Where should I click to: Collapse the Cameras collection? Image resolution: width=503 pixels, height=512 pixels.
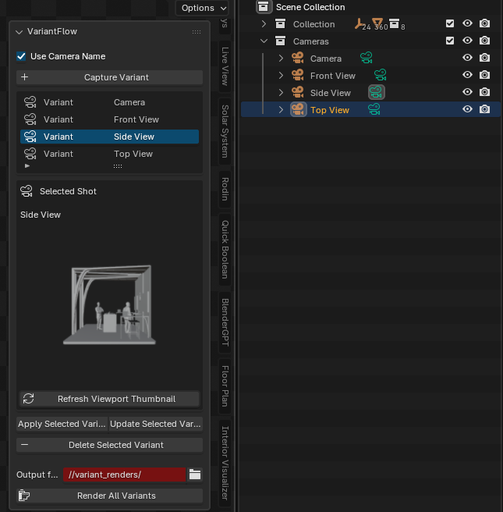264,41
